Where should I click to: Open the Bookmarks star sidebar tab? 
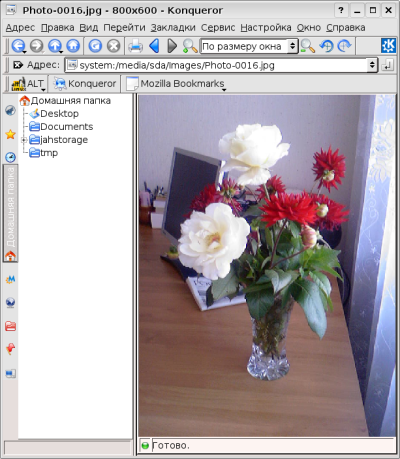pyautogui.click(x=10, y=134)
